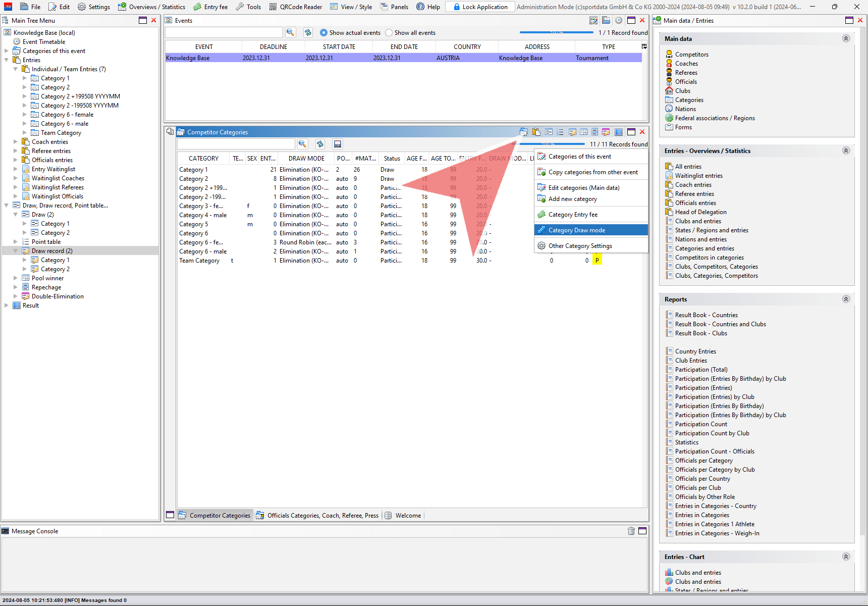Select the 'Show actual events' radio button
Viewport: 868px width, 606px height.
(x=324, y=33)
